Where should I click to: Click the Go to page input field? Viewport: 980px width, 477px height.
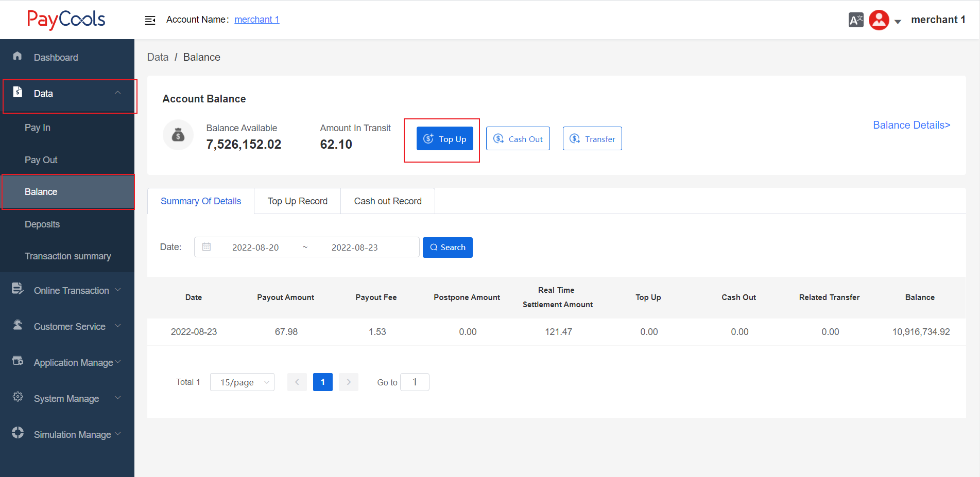(415, 382)
